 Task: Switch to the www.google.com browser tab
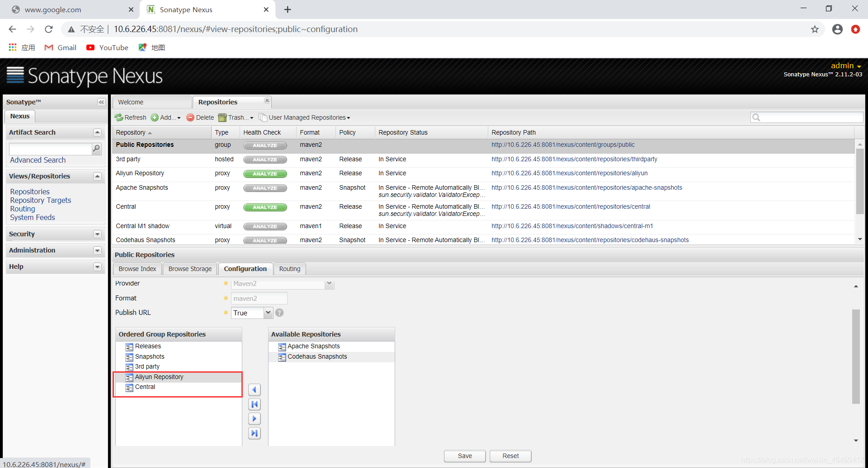point(70,9)
